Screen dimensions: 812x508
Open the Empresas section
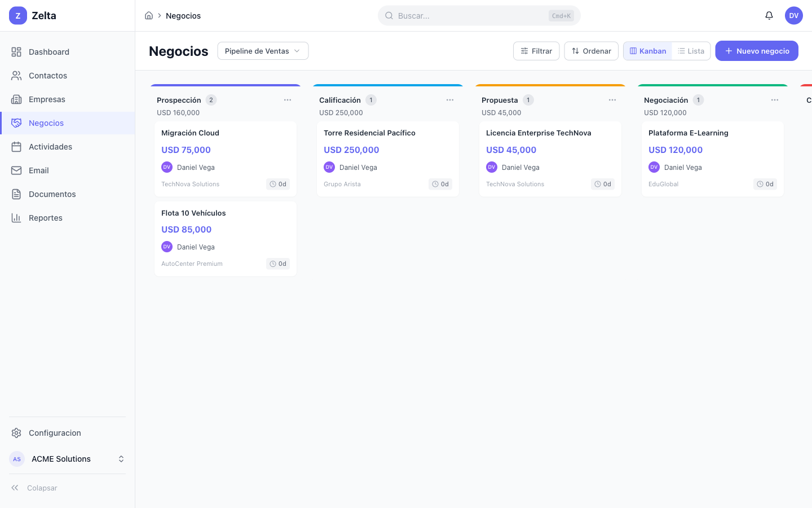(x=47, y=99)
